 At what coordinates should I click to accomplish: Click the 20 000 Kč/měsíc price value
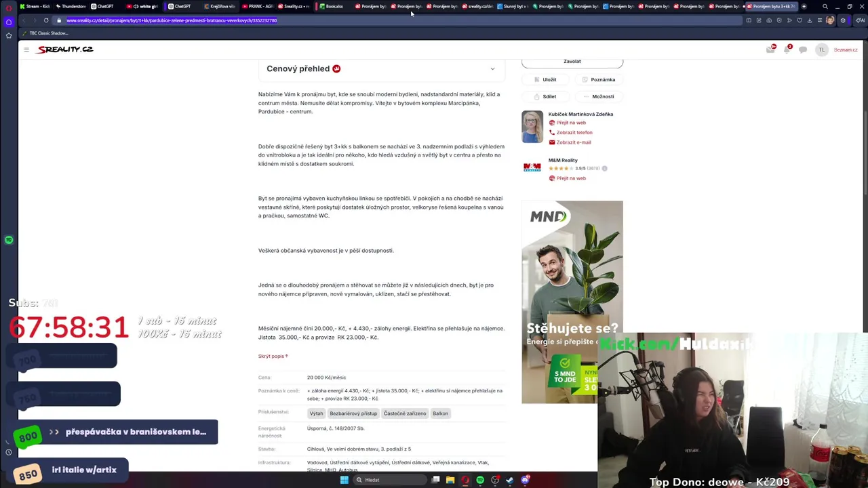click(326, 378)
